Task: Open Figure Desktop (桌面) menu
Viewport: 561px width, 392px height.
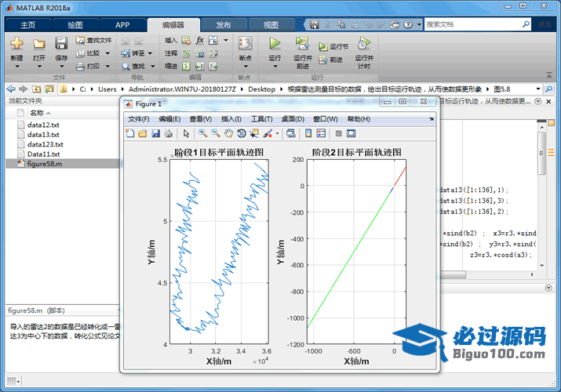Action: 293,119
